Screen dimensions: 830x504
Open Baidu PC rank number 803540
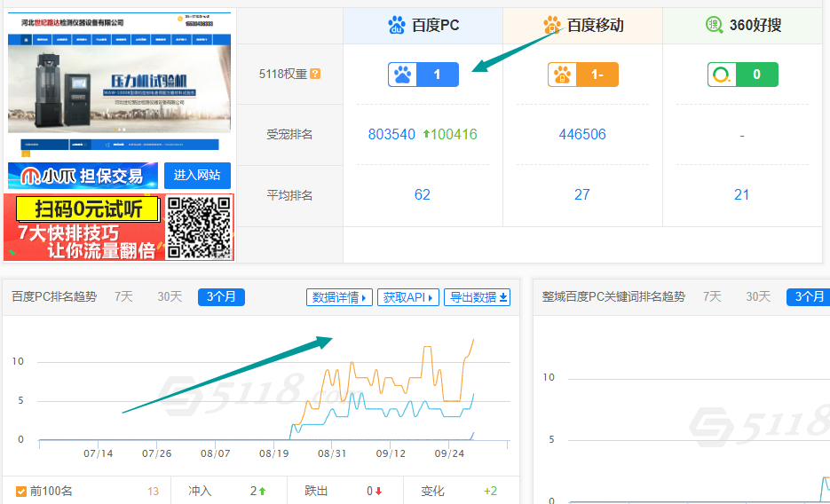(391, 135)
